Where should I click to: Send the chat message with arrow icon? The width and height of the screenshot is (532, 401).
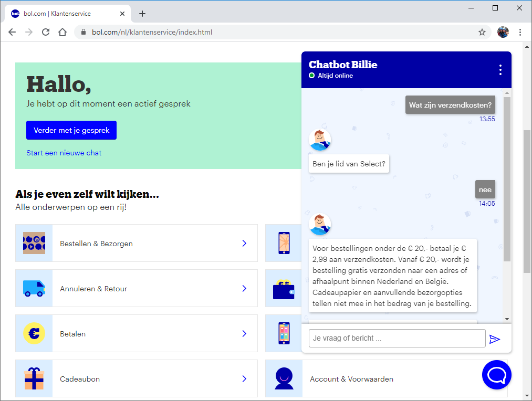point(495,339)
